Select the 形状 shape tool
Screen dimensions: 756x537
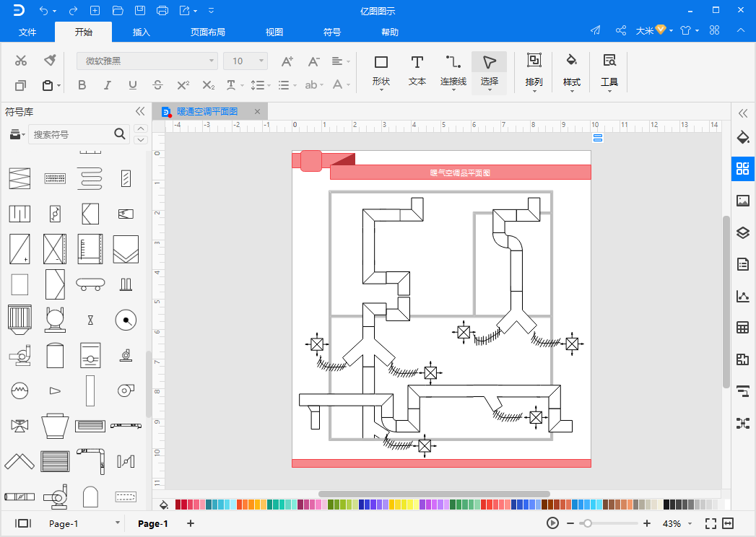tap(381, 72)
